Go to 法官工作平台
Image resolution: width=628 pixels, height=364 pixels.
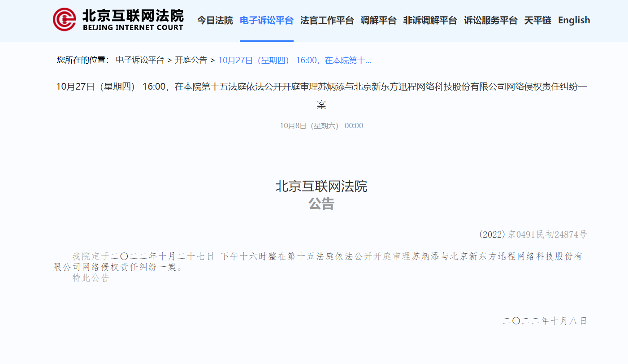click(327, 20)
